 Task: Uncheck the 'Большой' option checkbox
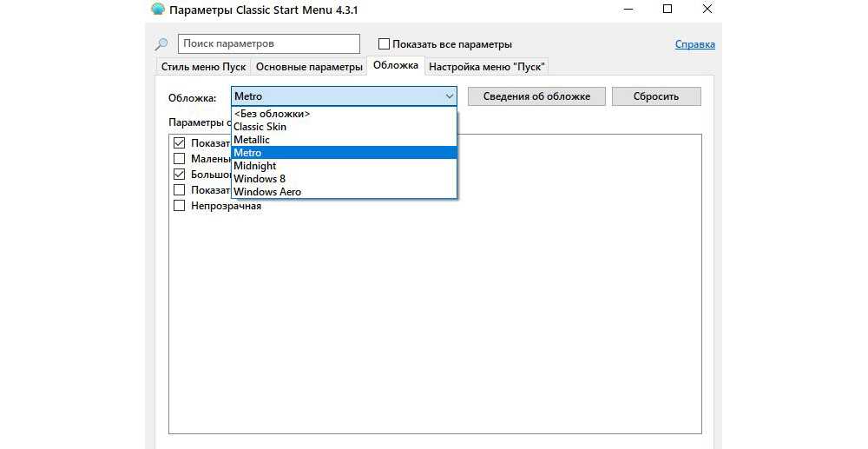(x=180, y=174)
